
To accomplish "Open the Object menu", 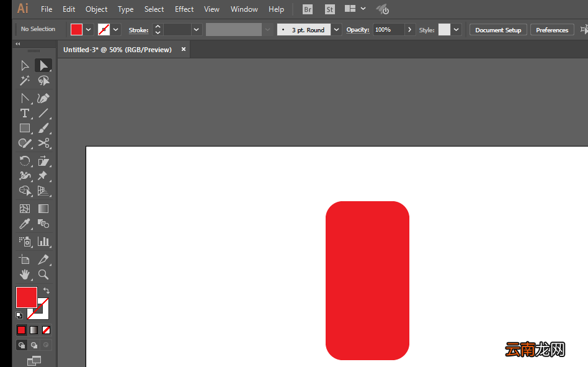I will [x=96, y=9].
